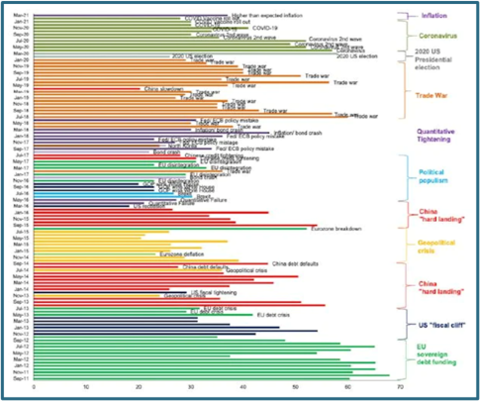The width and height of the screenshot is (480, 401).
Task: Click the 70 x-axis tick value
Action: (400, 387)
